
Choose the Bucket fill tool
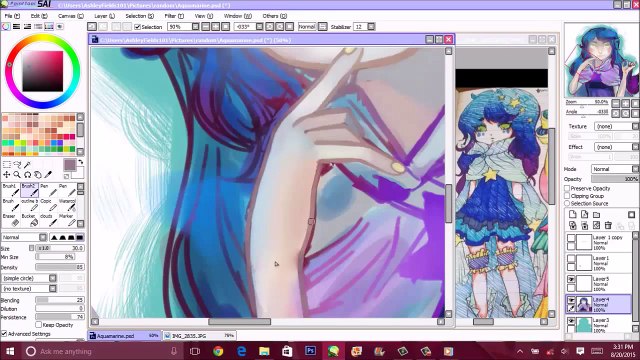click(x=29, y=220)
